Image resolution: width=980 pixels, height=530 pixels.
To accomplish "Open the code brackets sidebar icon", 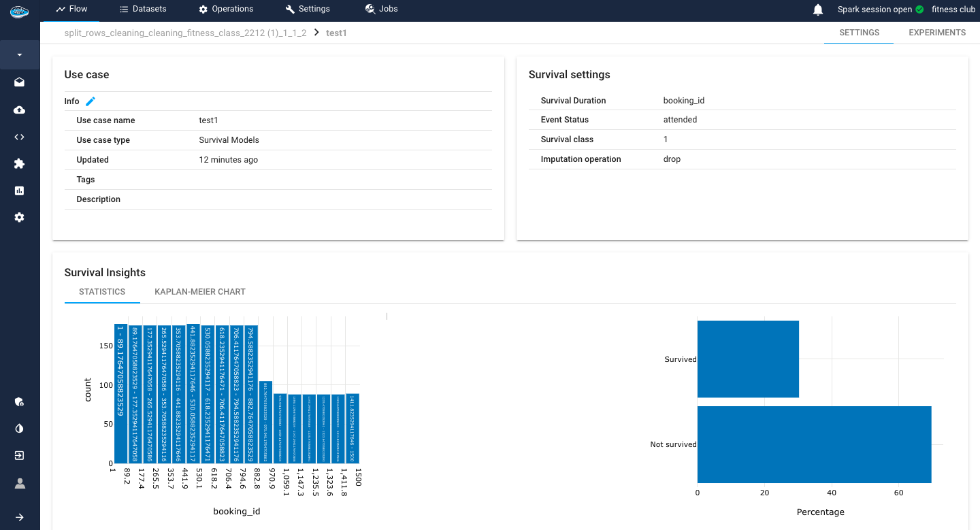I will coord(20,137).
